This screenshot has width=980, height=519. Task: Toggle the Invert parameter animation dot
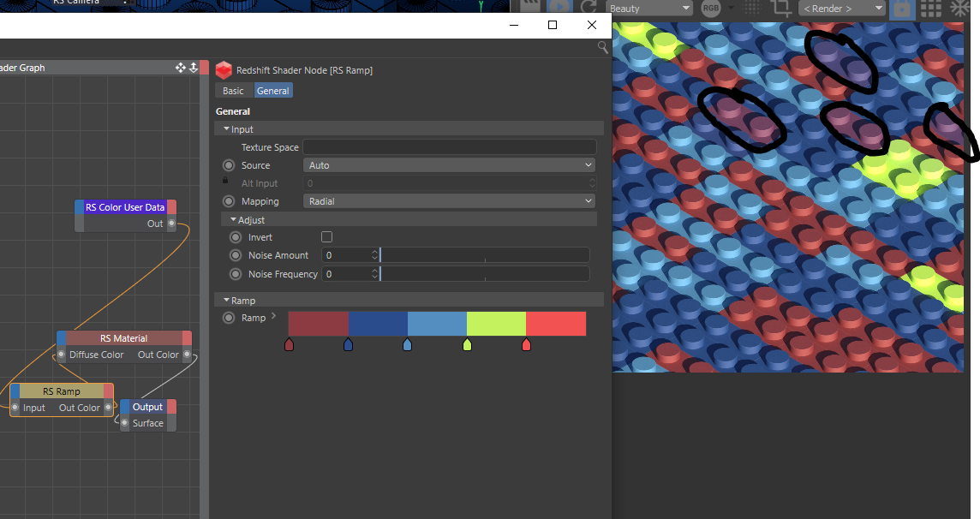tap(236, 237)
